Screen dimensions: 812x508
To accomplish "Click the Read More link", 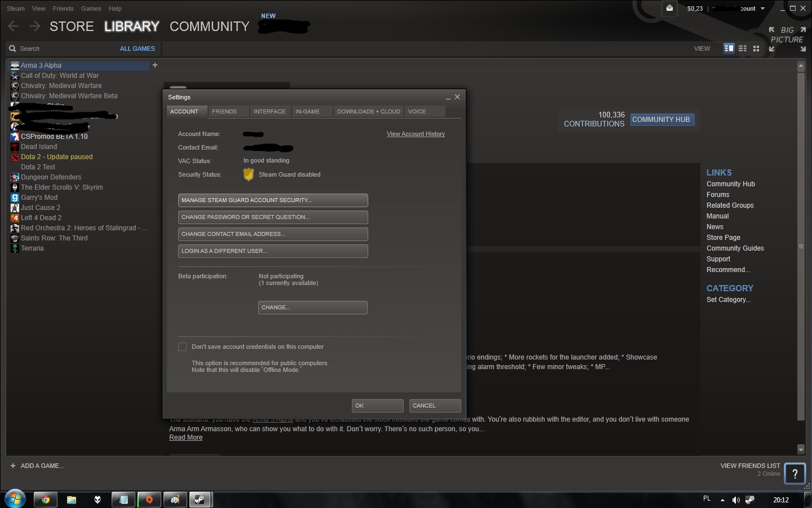I will coord(186,437).
